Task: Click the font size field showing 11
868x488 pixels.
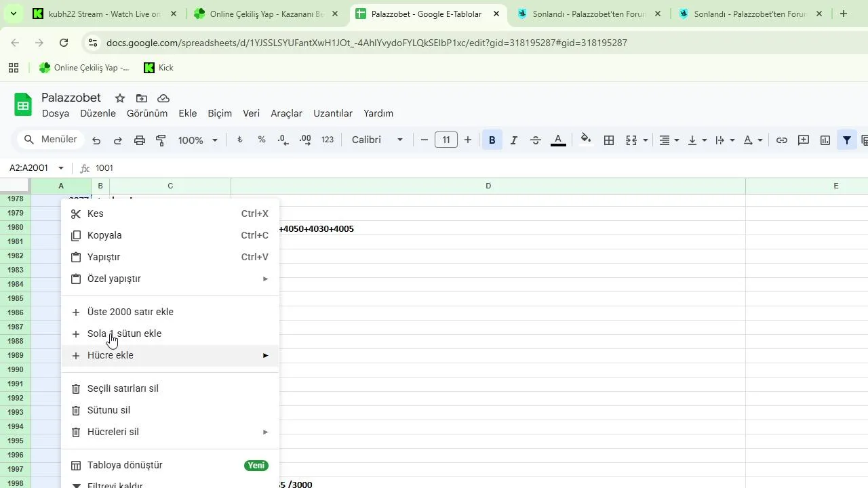Action: 446,140
